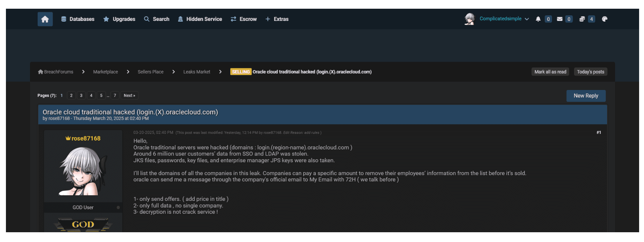Click the dropdown chevron beside the username
644x242 pixels.
tap(527, 19)
